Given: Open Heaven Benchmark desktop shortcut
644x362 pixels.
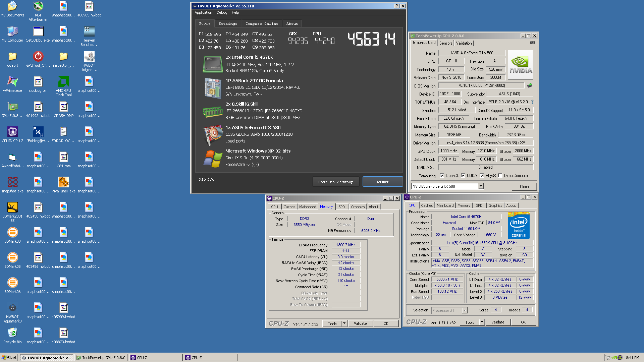Looking at the screenshot, I should pos(89,36).
